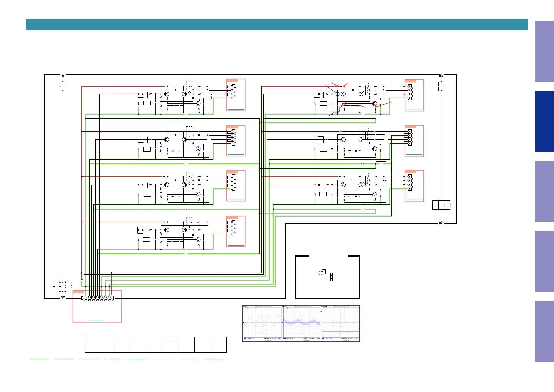Click the transistor symbol in the small lower-right board

321,273
